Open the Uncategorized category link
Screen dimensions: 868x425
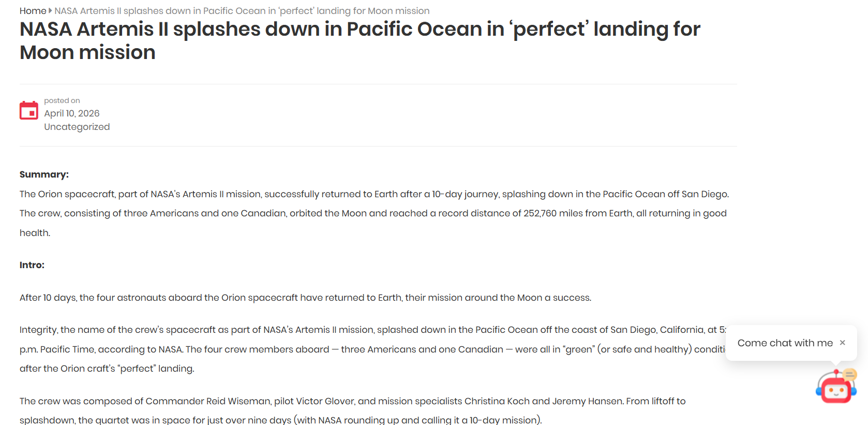click(x=77, y=127)
